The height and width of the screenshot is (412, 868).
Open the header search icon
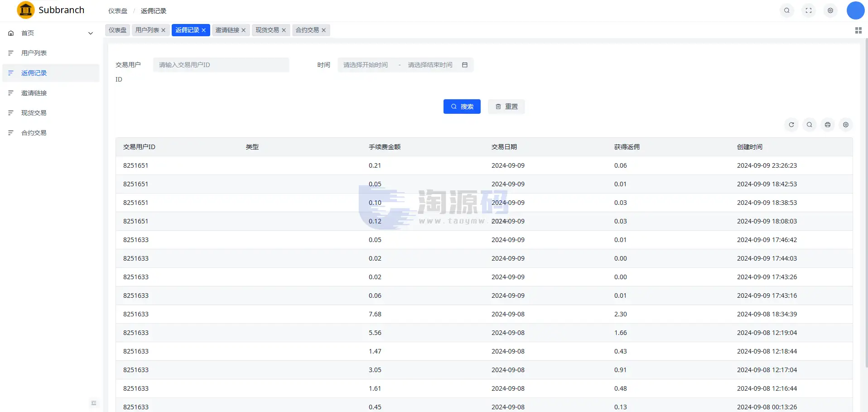point(787,10)
